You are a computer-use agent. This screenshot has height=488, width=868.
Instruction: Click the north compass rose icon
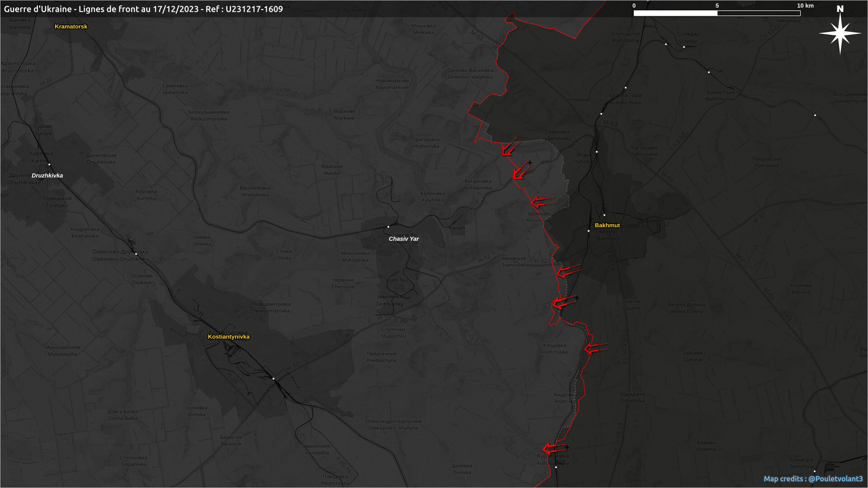point(840,32)
